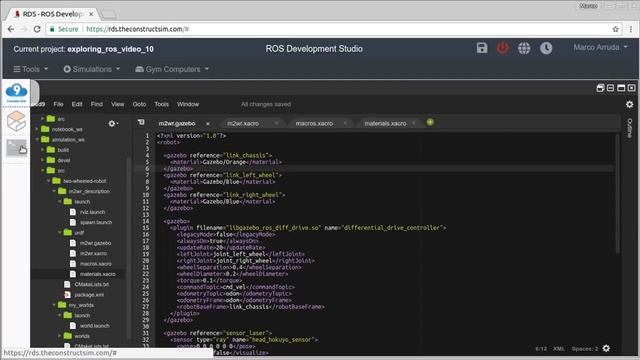Select materials.xacro in file tree
Screen dimensions: 640x360
pyautogui.click(x=98, y=274)
